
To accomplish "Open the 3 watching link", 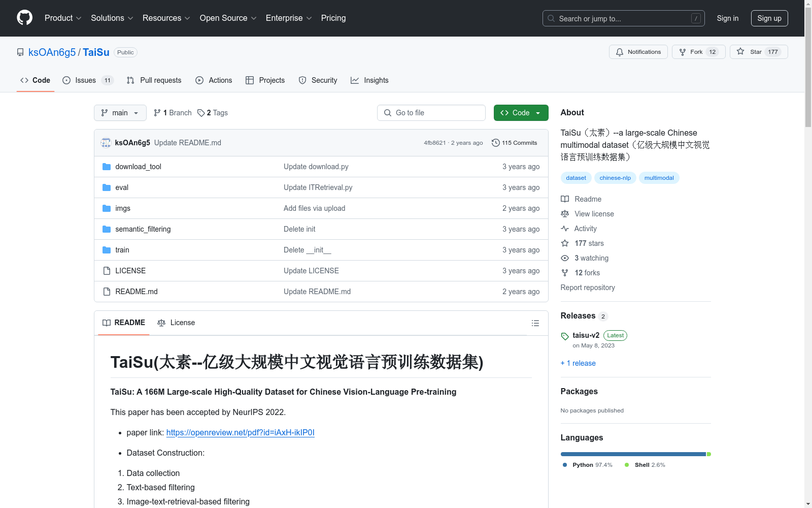I will click(x=585, y=258).
